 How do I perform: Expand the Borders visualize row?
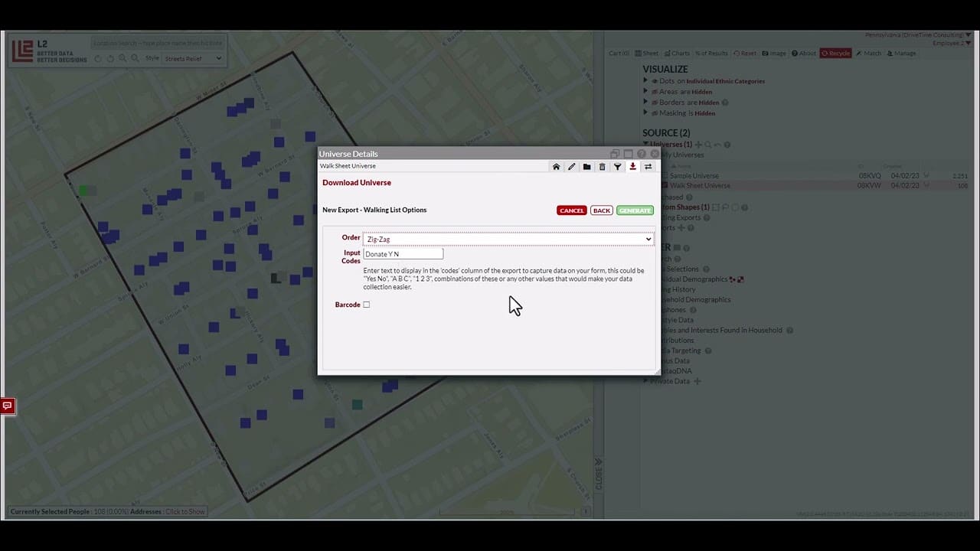(645, 102)
